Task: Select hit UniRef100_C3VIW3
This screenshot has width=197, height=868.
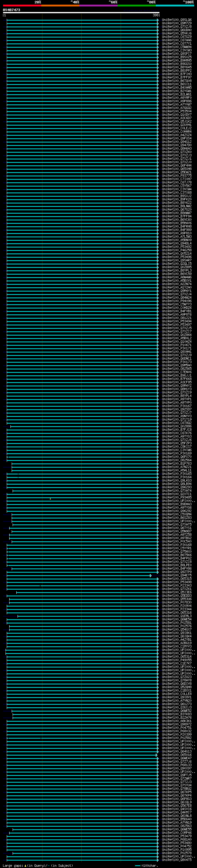Action: (x=176, y=50)
